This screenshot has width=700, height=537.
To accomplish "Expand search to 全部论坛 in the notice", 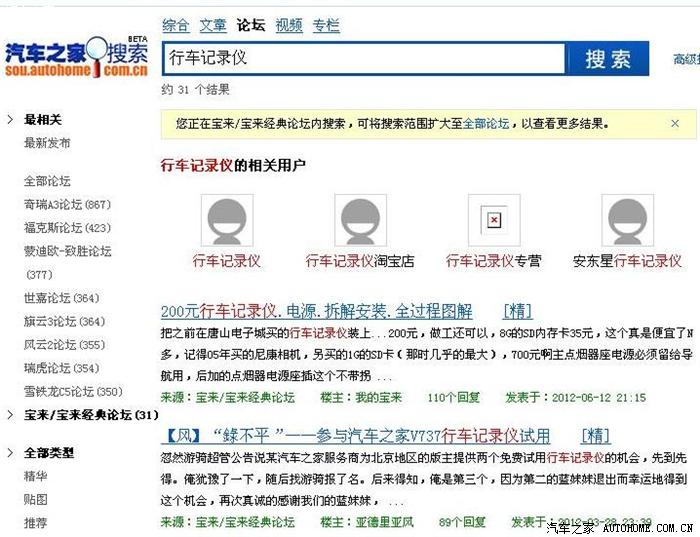I will click(486, 124).
